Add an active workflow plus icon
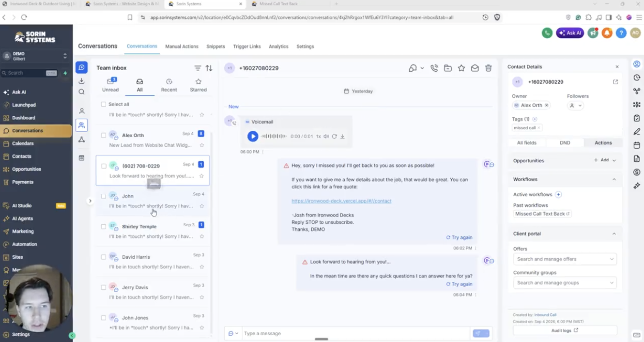This screenshot has width=644, height=342. coord(558,195)
